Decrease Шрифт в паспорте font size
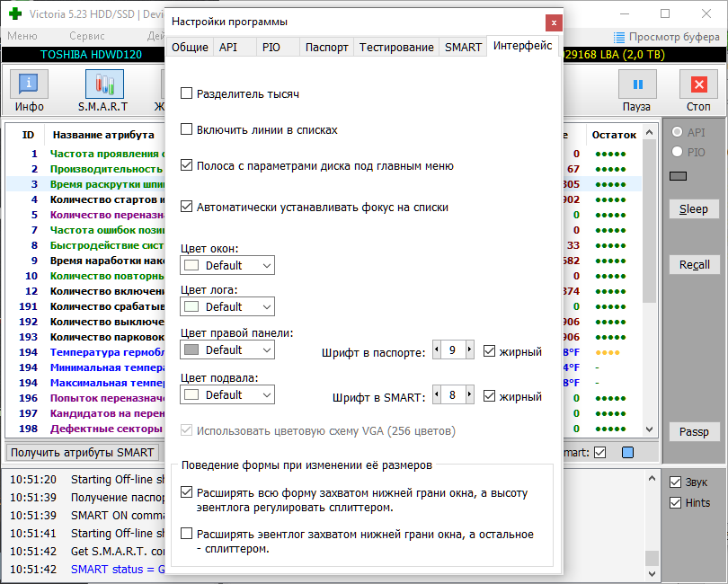728x584 pixels. (x=437, y=350)
